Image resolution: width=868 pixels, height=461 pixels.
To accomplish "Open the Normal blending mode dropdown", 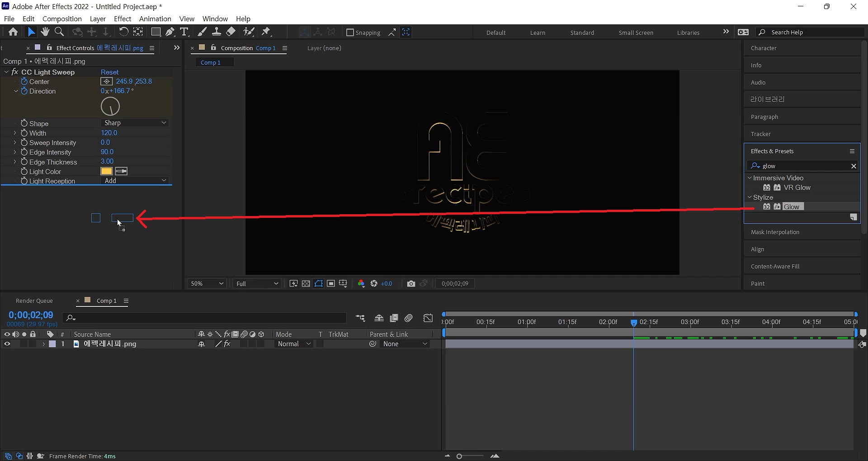I will click(294, 344).
